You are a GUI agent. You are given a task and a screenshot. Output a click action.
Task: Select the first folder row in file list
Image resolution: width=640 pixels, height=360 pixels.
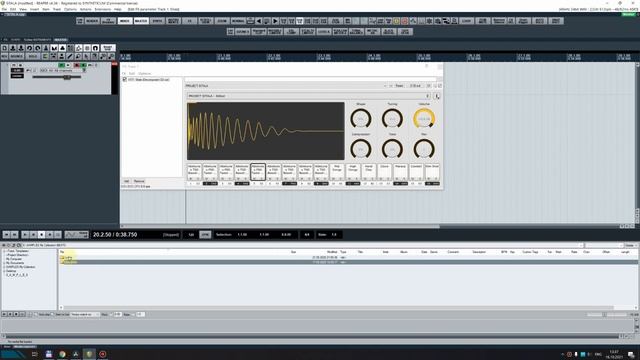pyautogui.click(x=349, y=258)
